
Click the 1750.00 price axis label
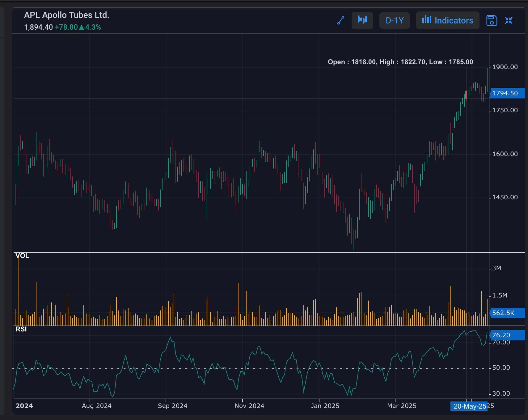point(505,110)
